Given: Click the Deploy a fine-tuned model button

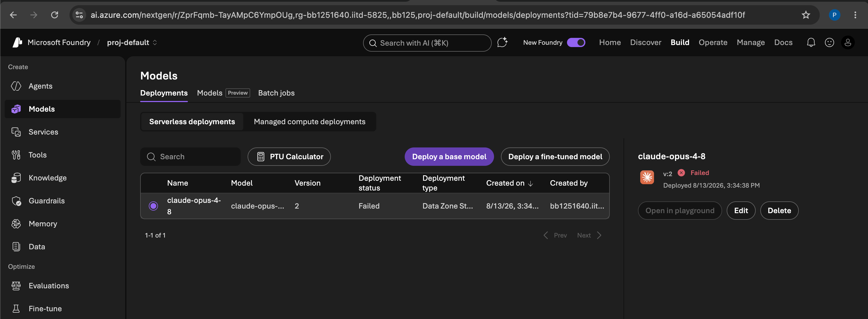Looking at the screenshot, I should point(555,156).
